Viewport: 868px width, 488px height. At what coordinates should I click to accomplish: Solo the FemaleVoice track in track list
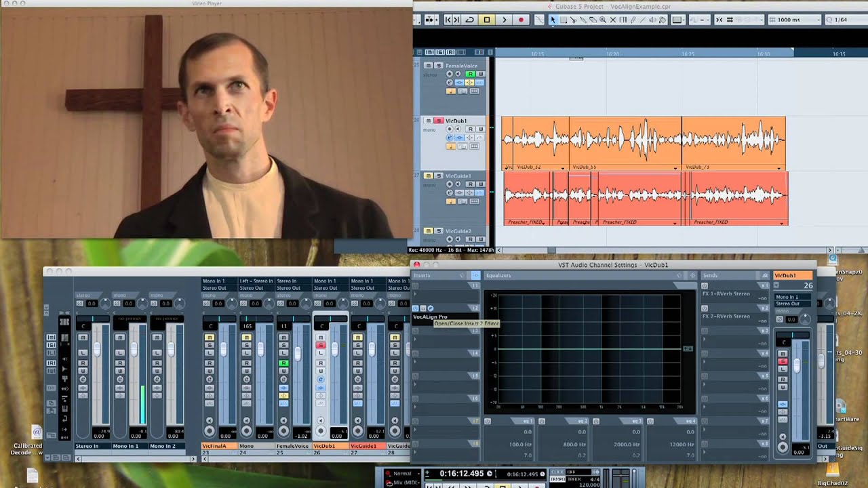438,66
